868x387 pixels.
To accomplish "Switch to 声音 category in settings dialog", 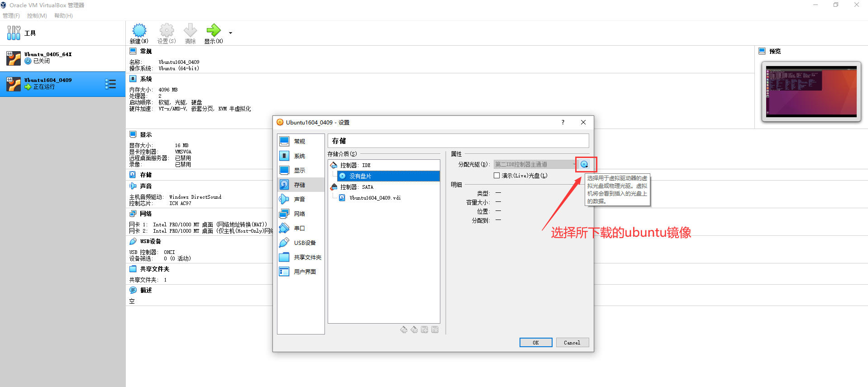I will coord(301,199).
